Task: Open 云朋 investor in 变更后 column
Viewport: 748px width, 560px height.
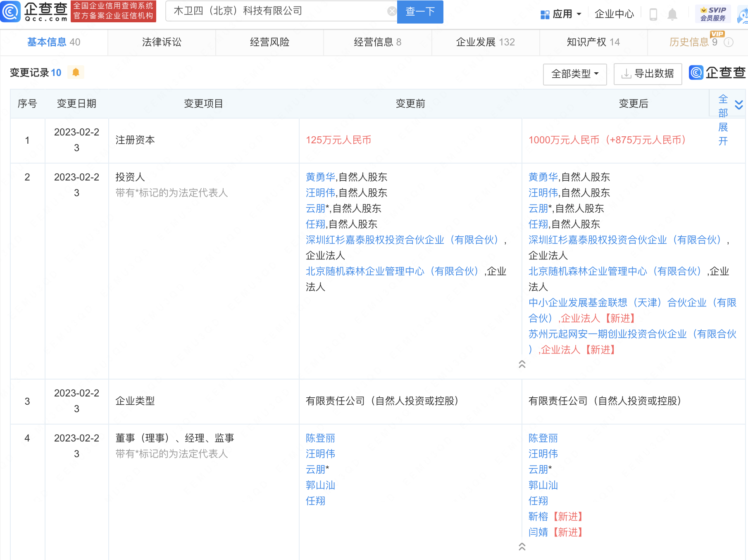Action: click(538, 209)
